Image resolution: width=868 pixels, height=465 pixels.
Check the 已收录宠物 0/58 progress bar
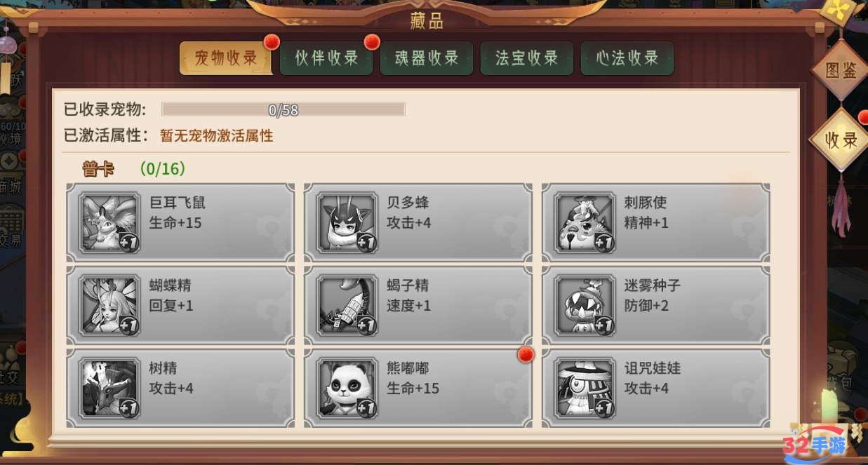283,109
